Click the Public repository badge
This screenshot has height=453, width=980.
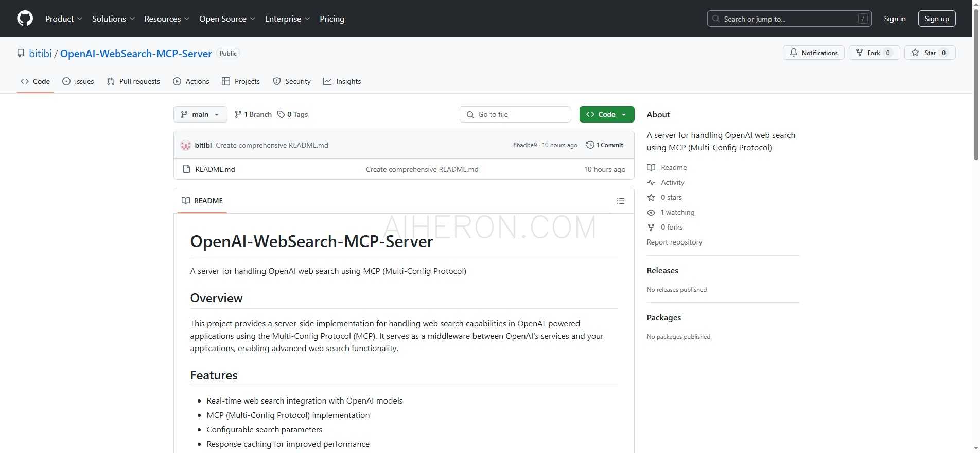coord(228,54)
